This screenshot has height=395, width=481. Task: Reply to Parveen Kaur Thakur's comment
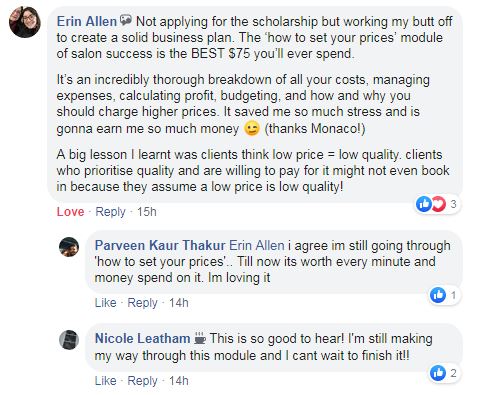tap(142, 303)
